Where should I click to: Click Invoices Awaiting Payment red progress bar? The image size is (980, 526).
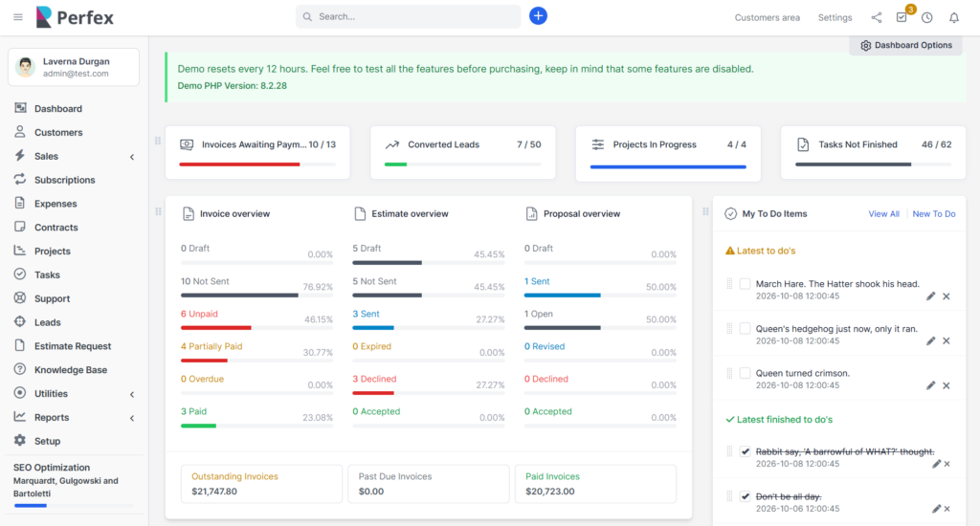point(239,164)
